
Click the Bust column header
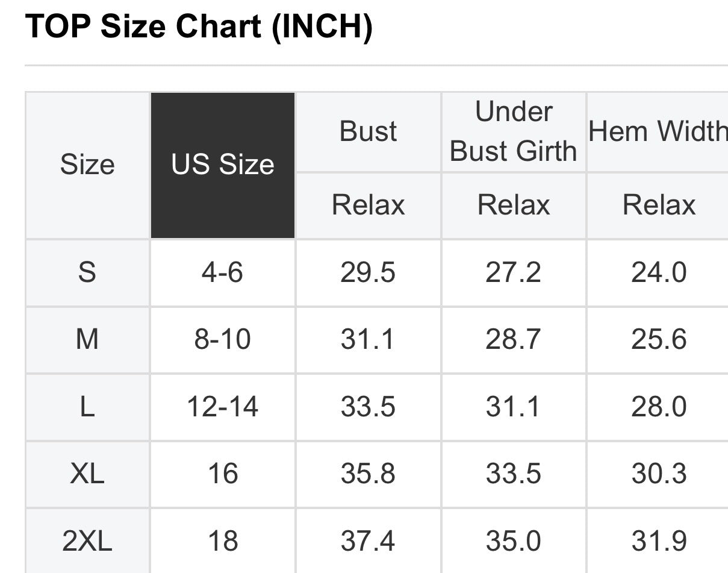[369, 132]
